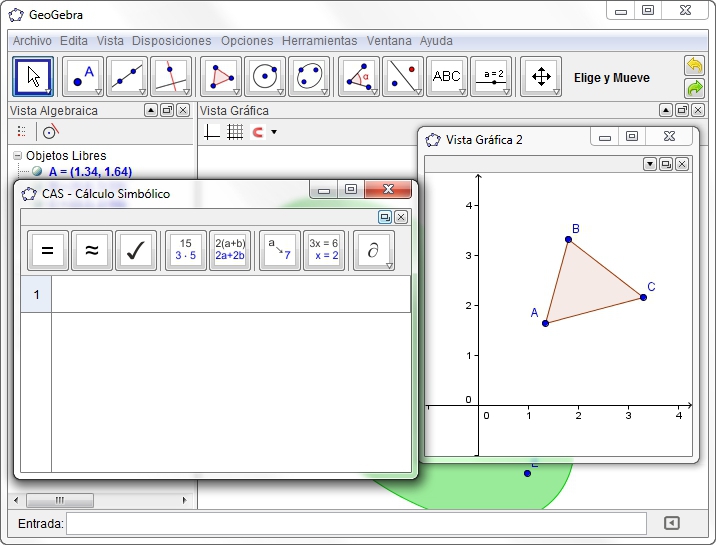
Task: Undock Vista Gráfica into separate window
Action: (682, 110)
